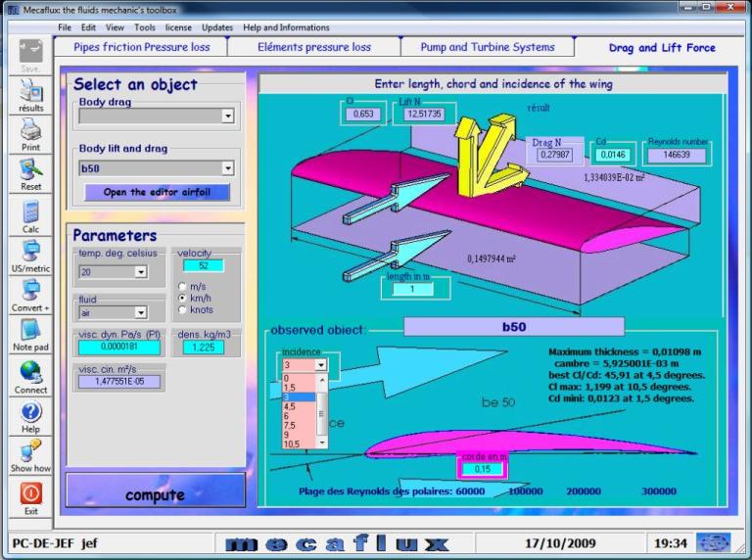This screenshot has height=560, width=752.
Task: Click the visc. dyn. Pa/s field
Action: click(x=119, y=347)
